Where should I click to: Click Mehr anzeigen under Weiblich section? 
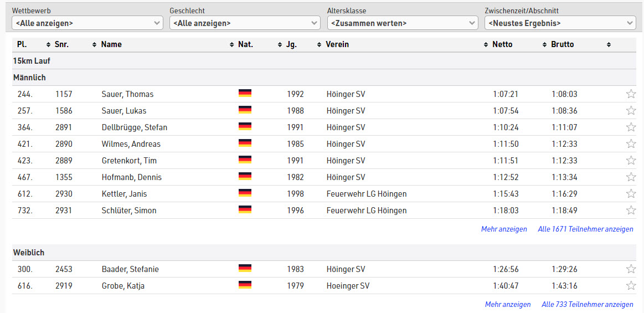click(507, 304)
